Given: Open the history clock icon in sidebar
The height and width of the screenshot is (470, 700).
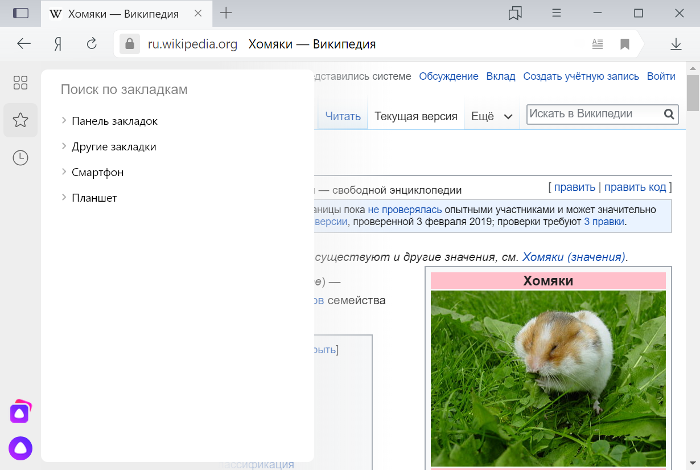Looking at the screenshot, I should tap(20, 157).
